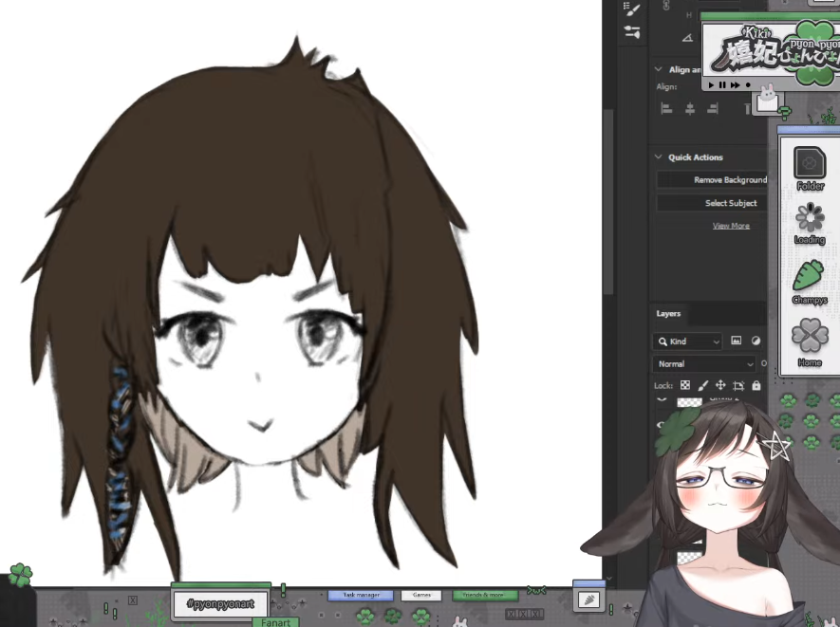
Task: Click the rotation angle icon in Properties
Action: click(x=687, y=38)
